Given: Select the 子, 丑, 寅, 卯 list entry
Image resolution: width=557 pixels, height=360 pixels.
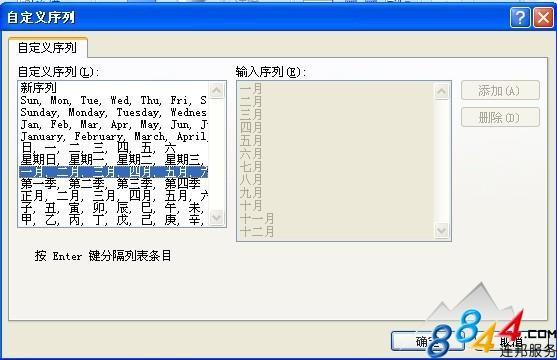Looking at the screenshot, I should click(113, 208).
